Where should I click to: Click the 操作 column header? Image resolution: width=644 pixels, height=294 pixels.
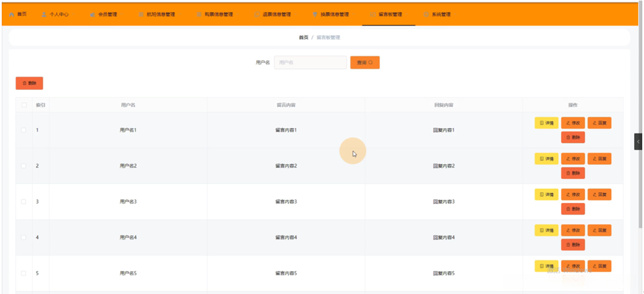click(573, 105)
